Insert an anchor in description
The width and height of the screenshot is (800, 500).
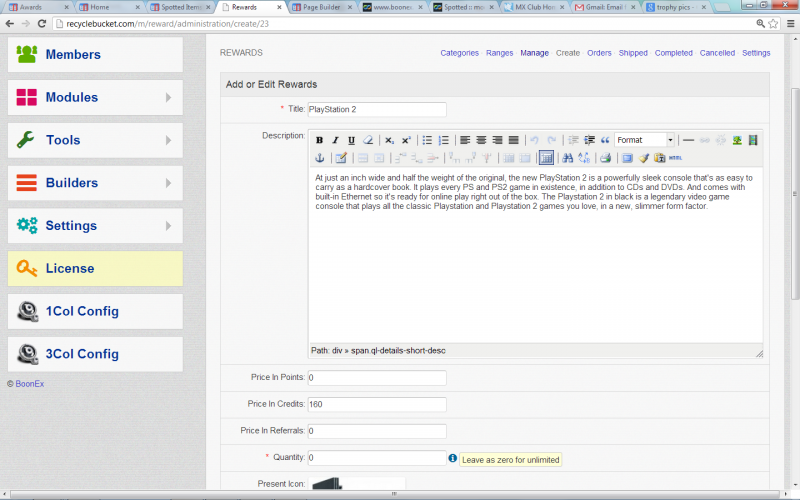[x=320, y=158]
